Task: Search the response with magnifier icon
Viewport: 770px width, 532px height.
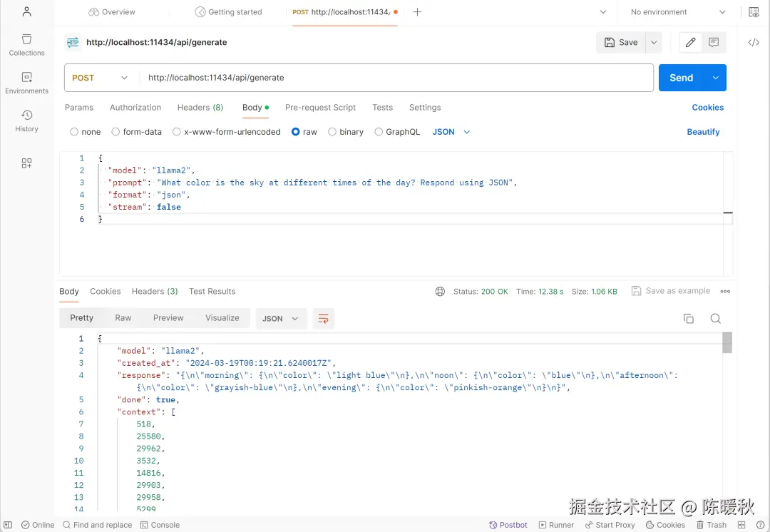Action: pyautogui.click(x=716, y=318)
